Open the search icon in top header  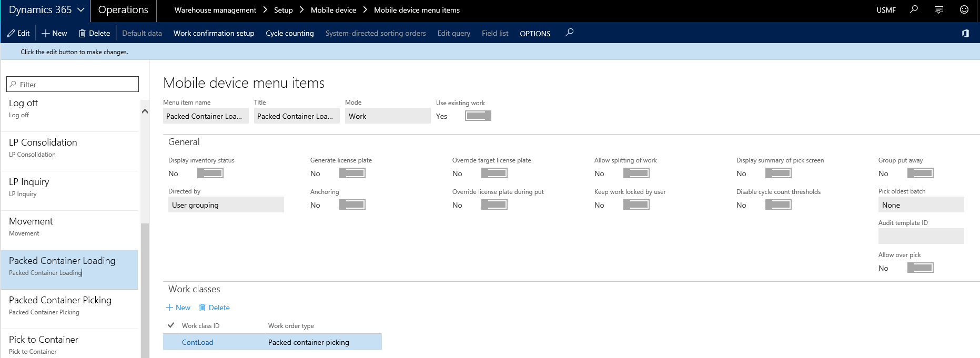click(914, 9)
